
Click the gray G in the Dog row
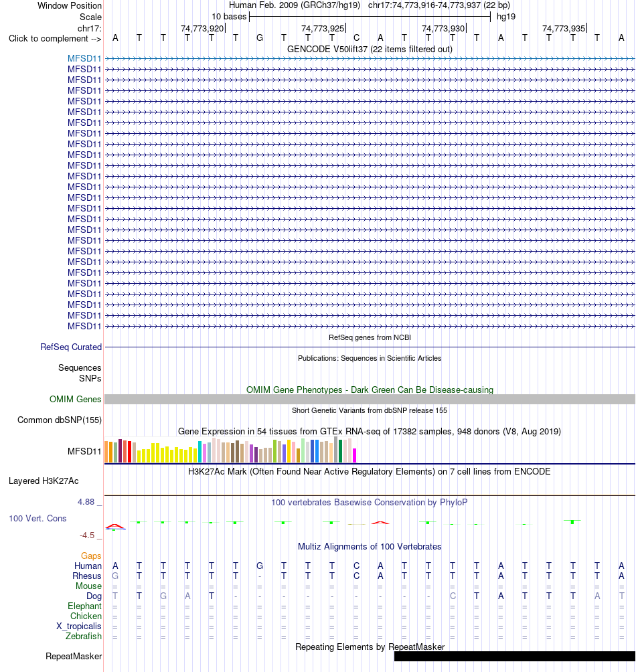[x=163, y=596]
